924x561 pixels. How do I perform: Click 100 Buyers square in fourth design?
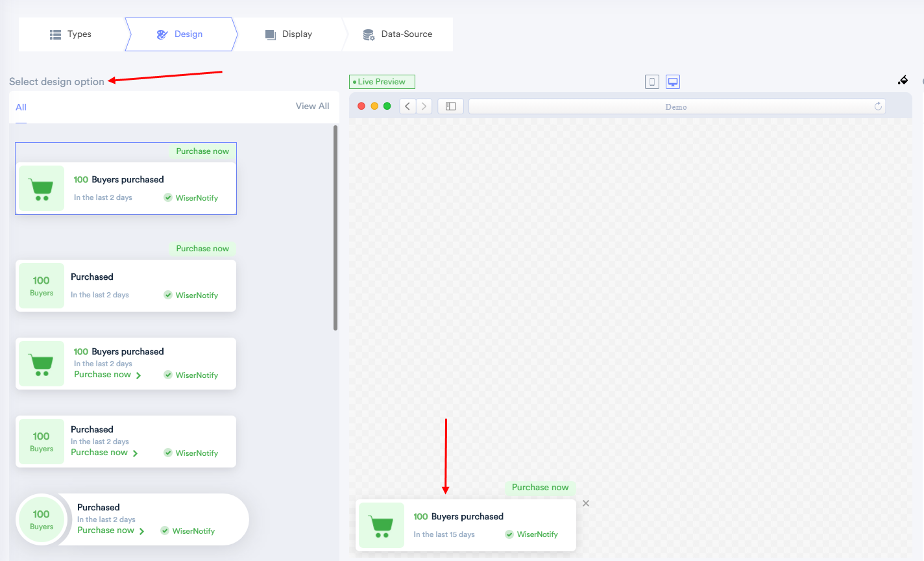pyautogui.click(x=42, y=442)
